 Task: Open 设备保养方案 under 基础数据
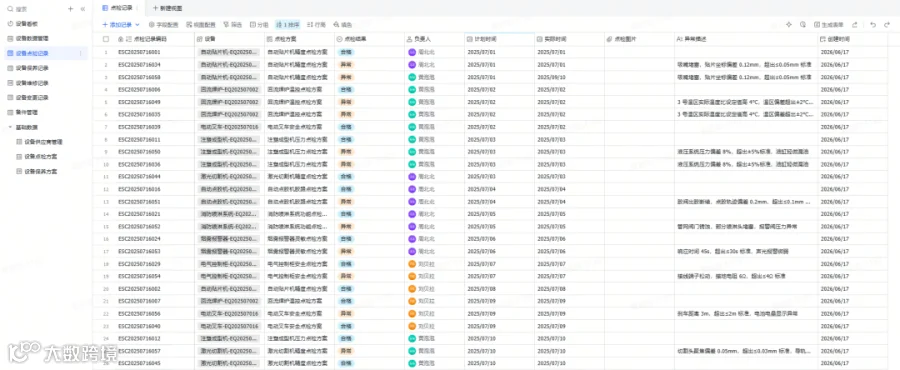click(41, 172)
